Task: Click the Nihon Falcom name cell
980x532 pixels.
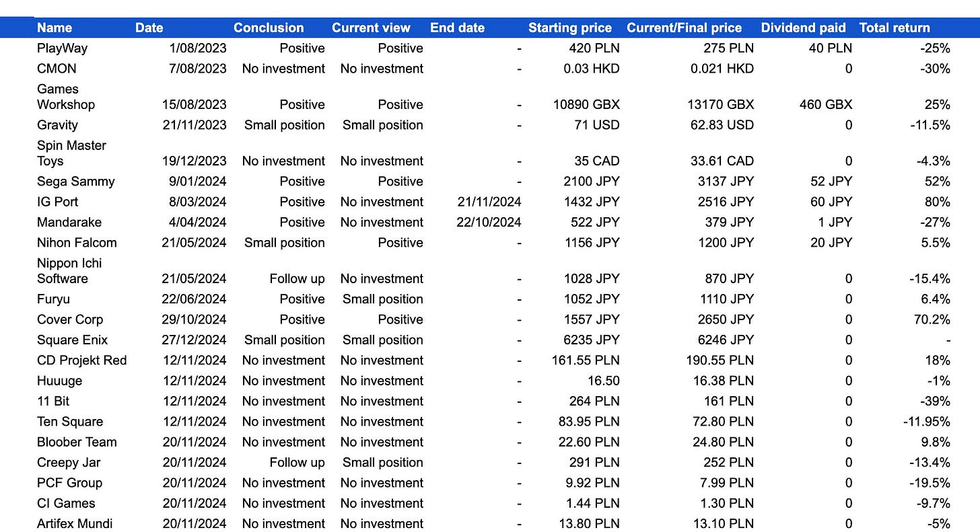Action: coord(77,243)
